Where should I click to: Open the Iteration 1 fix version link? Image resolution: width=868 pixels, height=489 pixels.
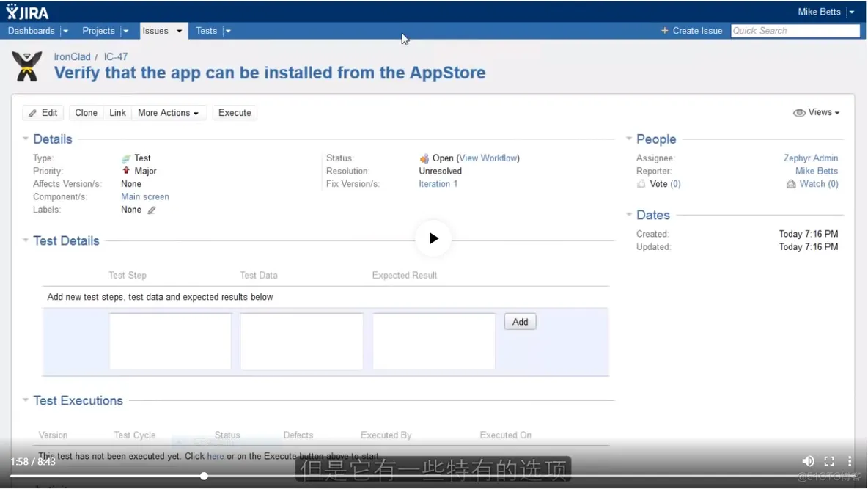438,184
